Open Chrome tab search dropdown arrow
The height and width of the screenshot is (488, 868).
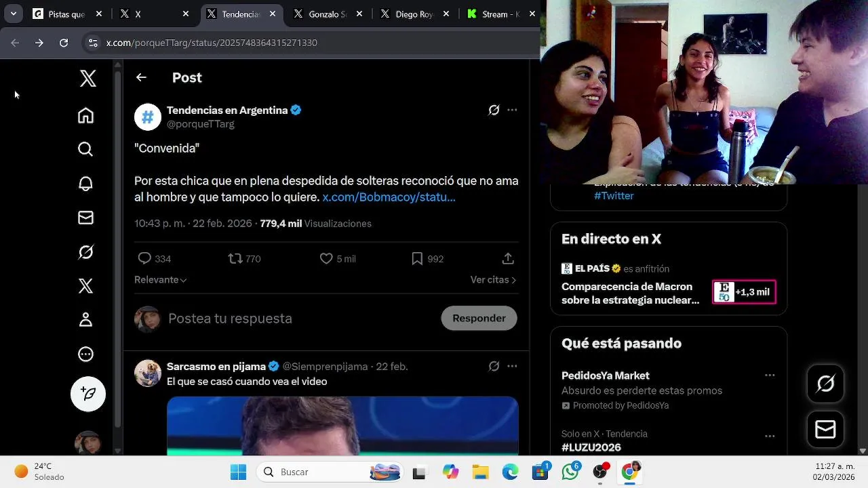click(x=14, y=14)
